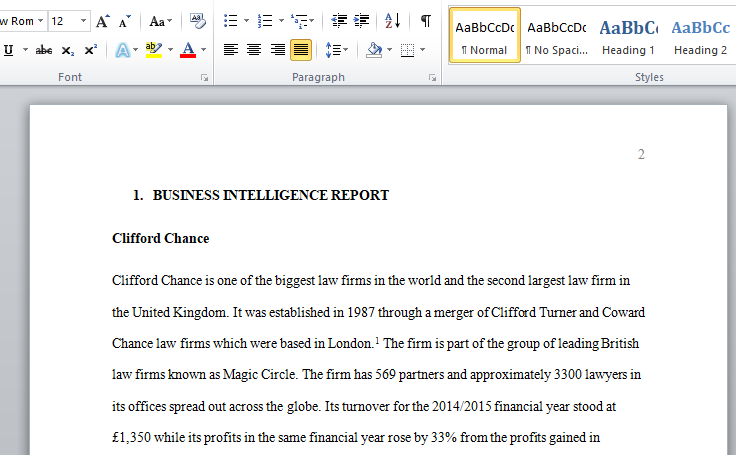Click the Sort A to Z icon
Image resolution: width=736 pixels, height=455 pixels.
[392, 21]
